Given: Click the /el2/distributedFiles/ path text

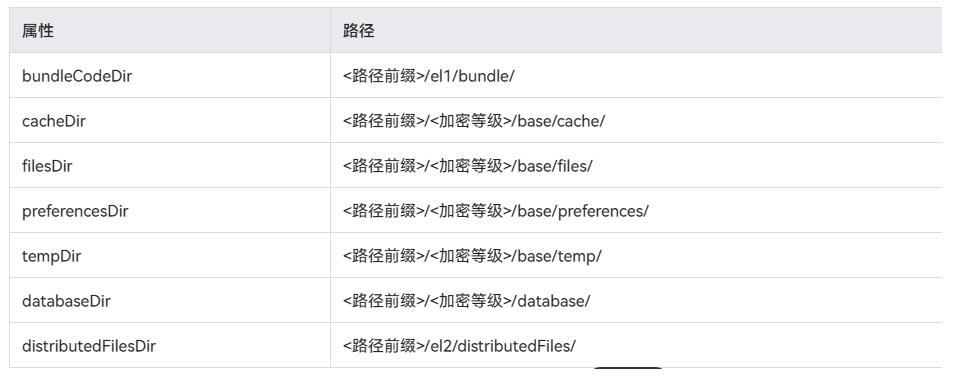Looking at the screenshot, I should 501,346.
